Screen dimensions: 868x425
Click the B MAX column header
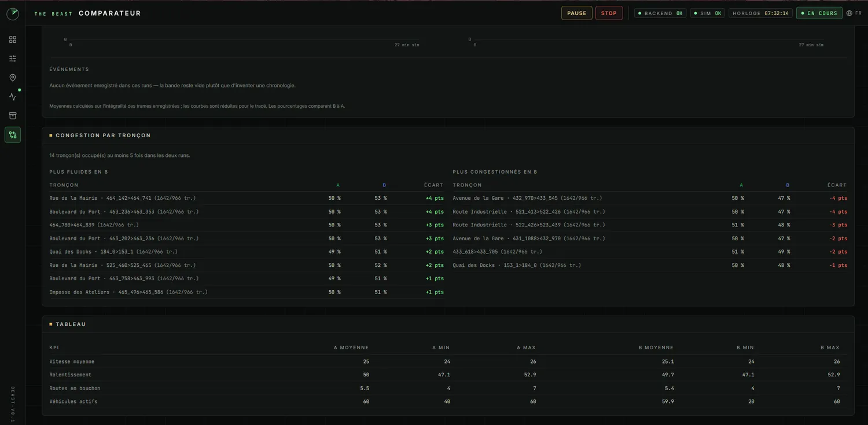(x=830, y=348)
